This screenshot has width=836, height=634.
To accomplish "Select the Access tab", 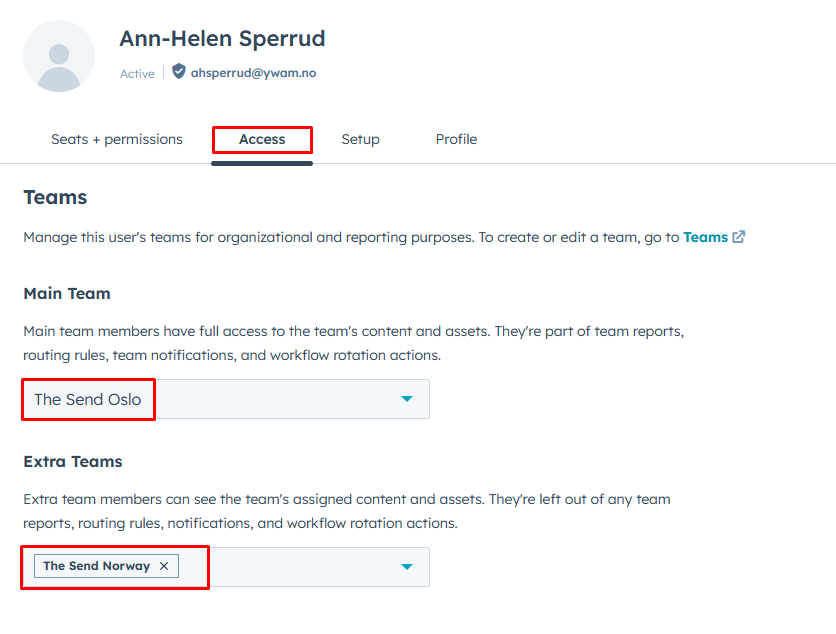I will click(x=262, y=139).
